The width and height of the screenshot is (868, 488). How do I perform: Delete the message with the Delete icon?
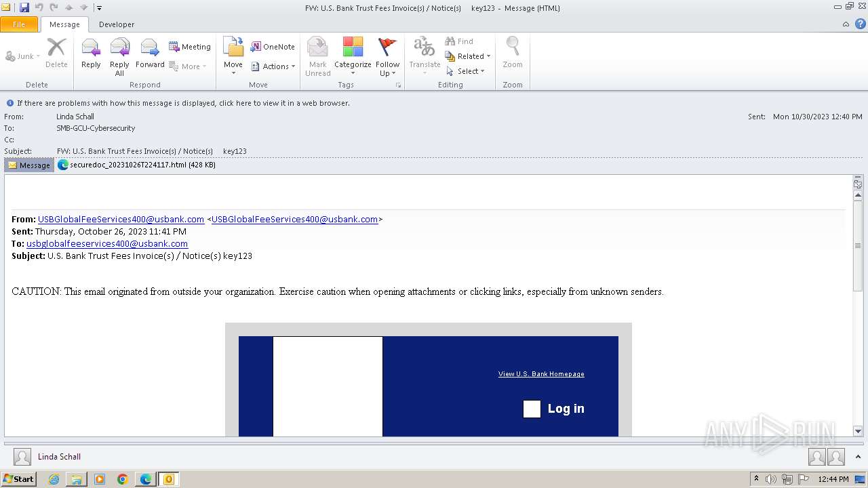click(56, 54)
